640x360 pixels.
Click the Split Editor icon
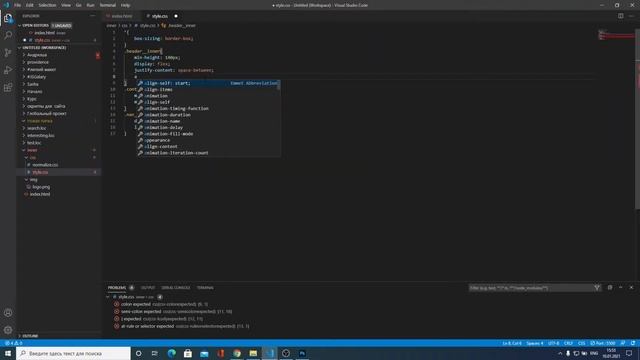[620, 16]
